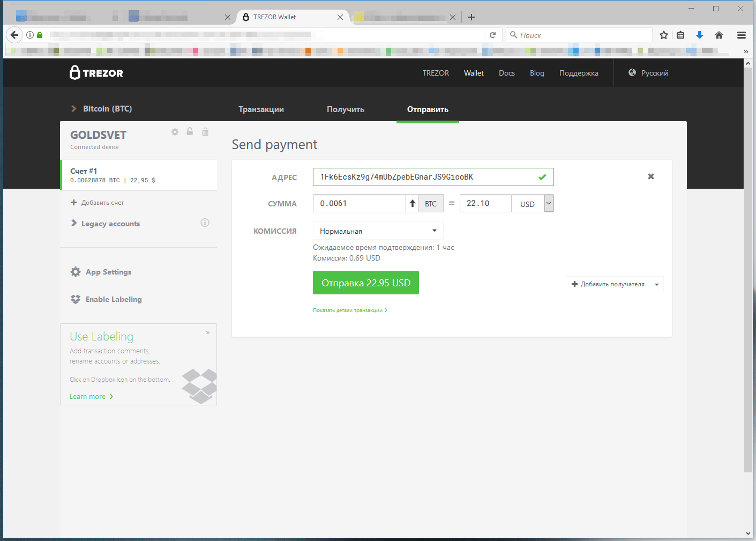Click the browser home icon

pyautogui.click(x=719, y=35)
